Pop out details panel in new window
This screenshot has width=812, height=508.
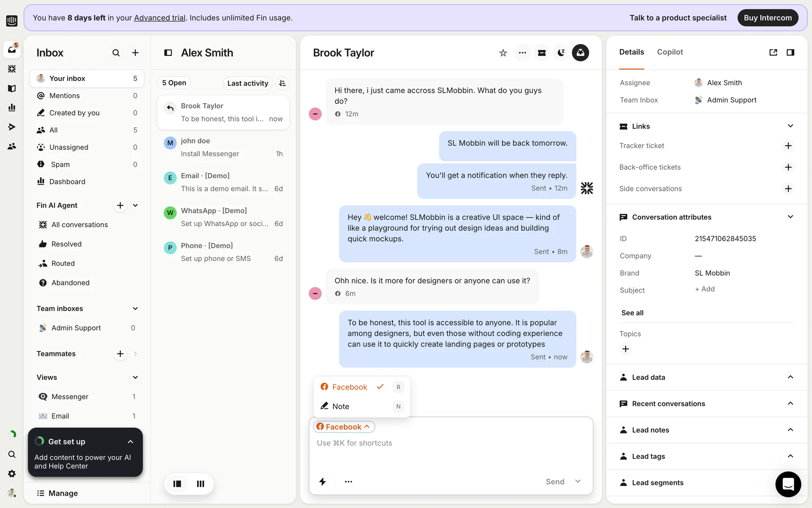[773, 52]
